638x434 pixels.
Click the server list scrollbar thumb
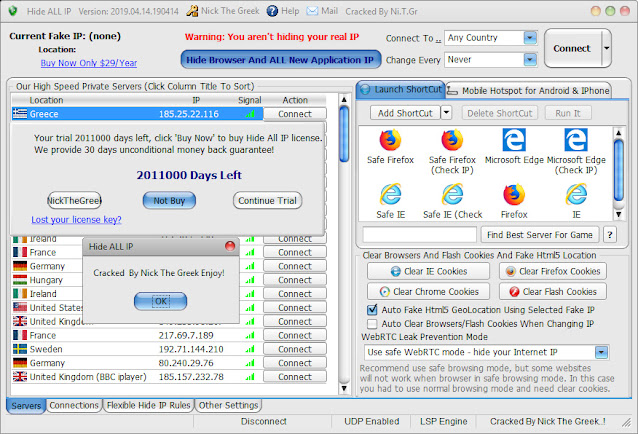tap(344, 134)
